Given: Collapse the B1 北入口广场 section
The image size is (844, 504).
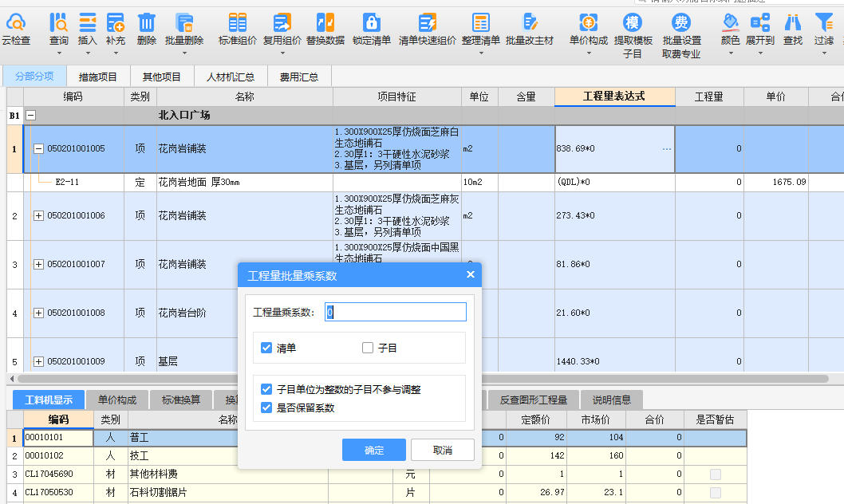Looking at the screenshot, I should click(30, 115).
